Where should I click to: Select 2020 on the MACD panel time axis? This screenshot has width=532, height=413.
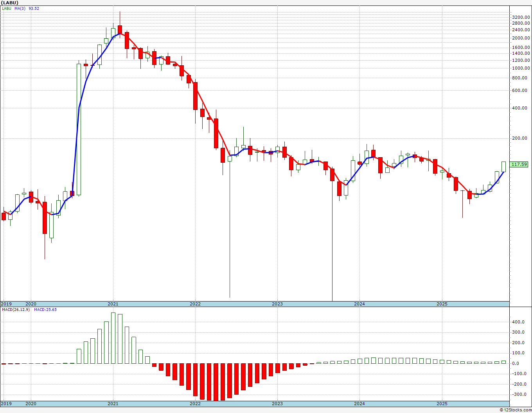31,404
